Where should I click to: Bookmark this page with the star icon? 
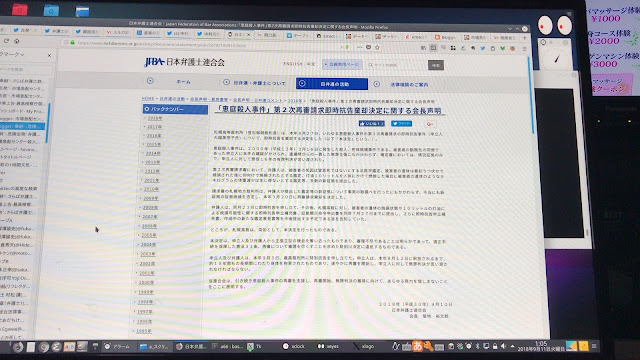377,47
